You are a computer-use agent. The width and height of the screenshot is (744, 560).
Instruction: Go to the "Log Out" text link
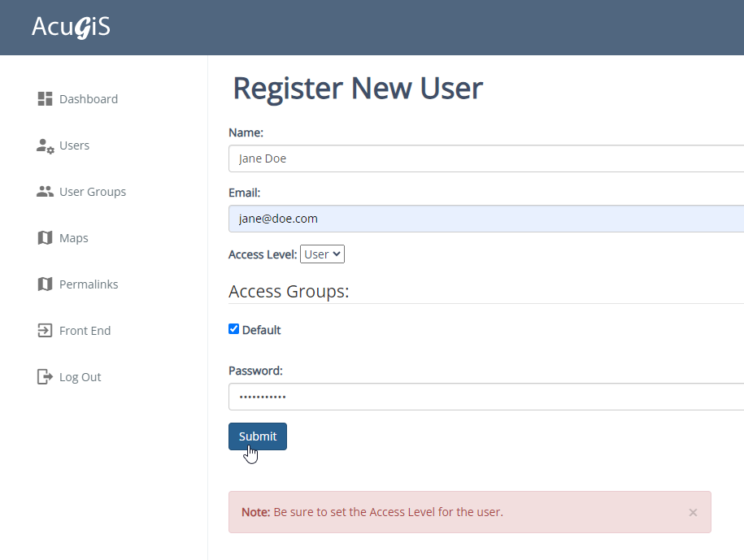click(80, 377)
